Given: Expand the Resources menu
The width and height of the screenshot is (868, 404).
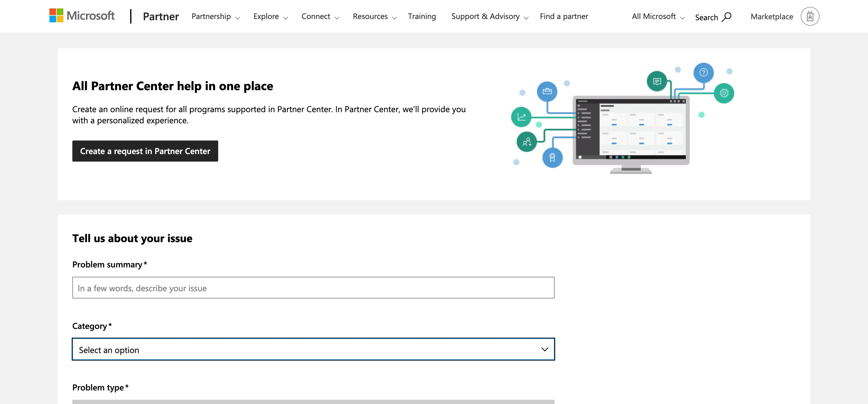Looking at the screenshot, I should click(x=375, y=16).
